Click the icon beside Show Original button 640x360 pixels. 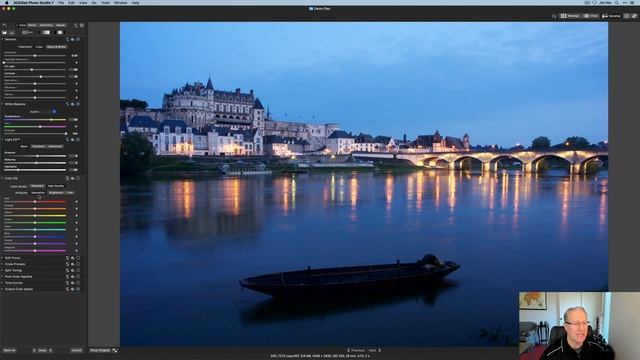[x=115, y=350]
